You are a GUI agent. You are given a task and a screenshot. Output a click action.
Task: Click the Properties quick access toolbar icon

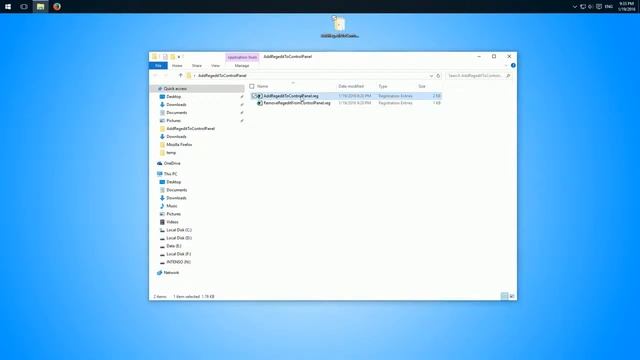coord(165,57)
